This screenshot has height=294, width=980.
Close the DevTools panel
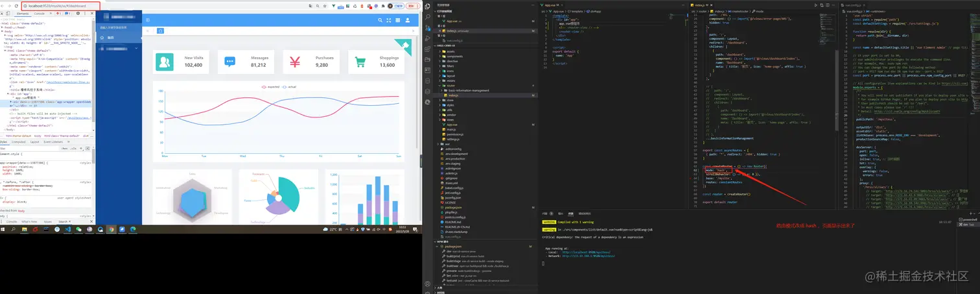click(x=92, y=13)
